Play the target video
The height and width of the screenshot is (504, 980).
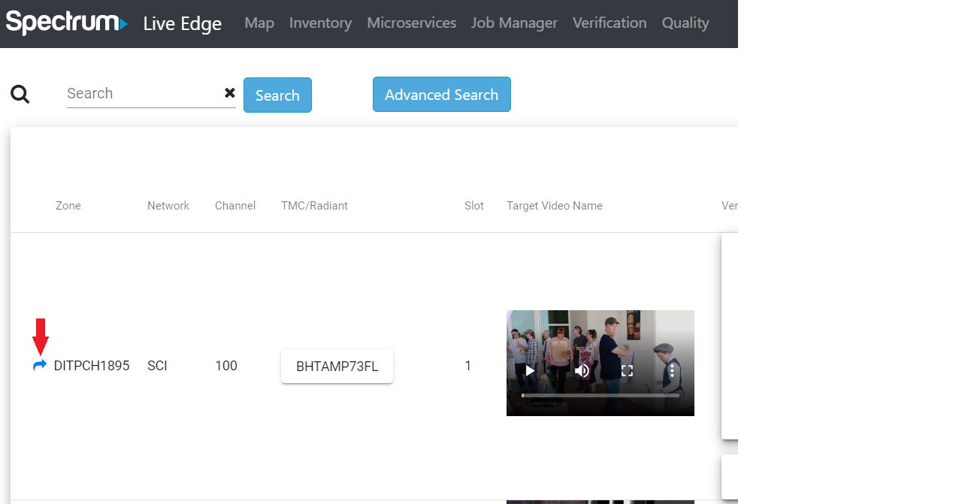[530, 370]
